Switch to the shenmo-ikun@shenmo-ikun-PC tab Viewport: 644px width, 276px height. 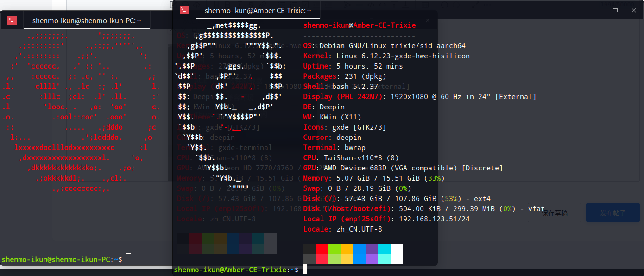pyautogui.click(x=87, y=21)
